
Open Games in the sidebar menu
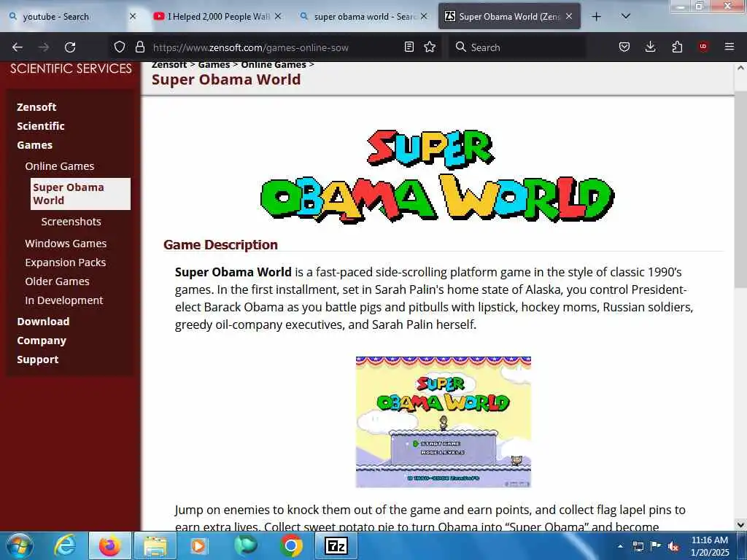coord(35,145)
